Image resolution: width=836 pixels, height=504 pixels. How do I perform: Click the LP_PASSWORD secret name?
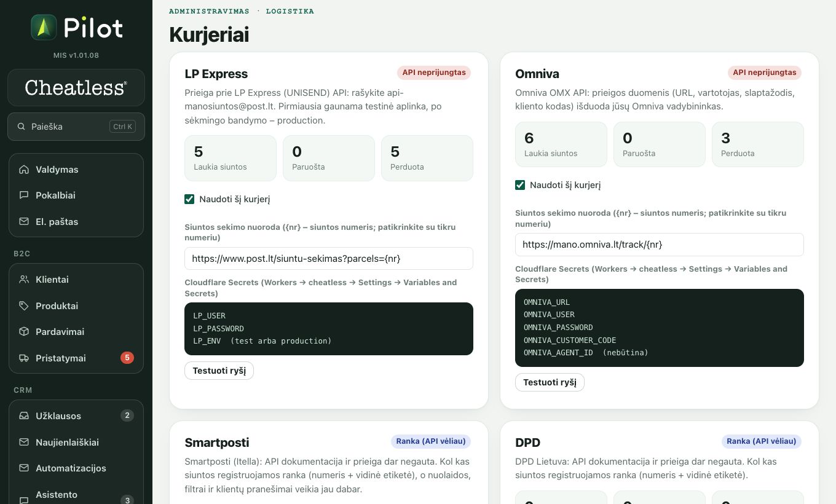pyautogui.click(x=218, y=329)
